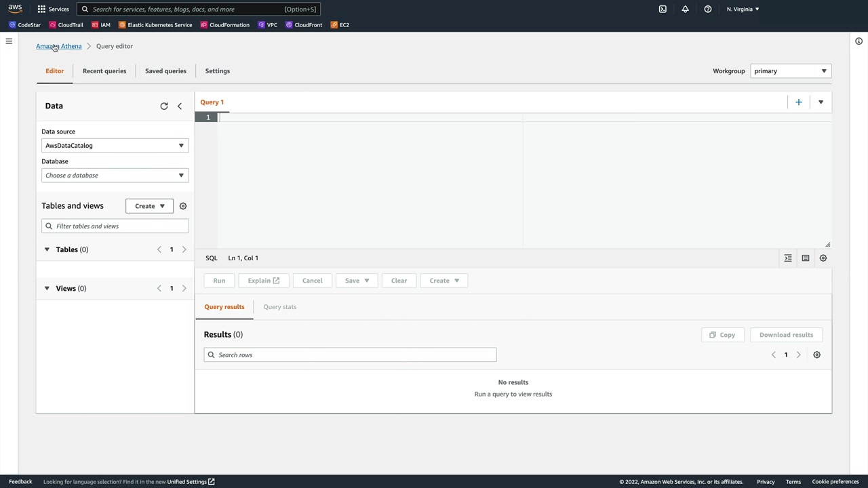Click the Clear button
The height and width of the screenshot is (488, 868).
click(x=399, y=281)
